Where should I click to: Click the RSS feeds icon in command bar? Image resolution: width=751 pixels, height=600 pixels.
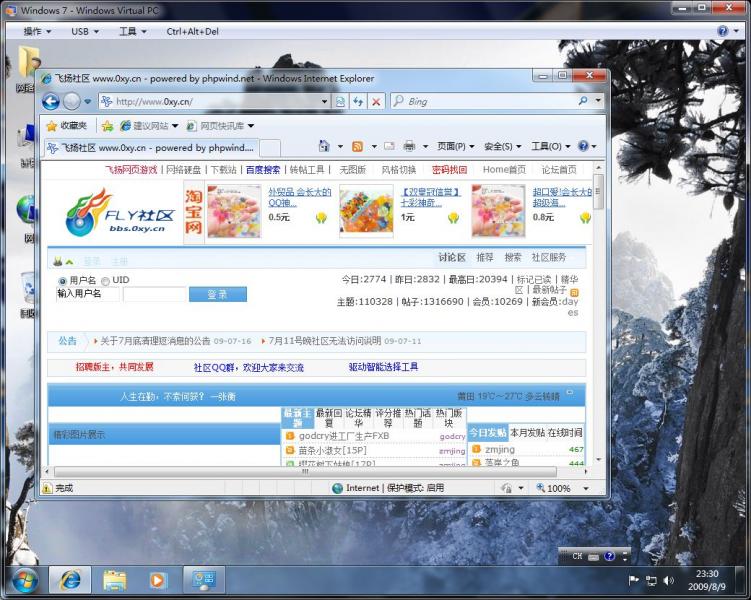pos(357,146)
